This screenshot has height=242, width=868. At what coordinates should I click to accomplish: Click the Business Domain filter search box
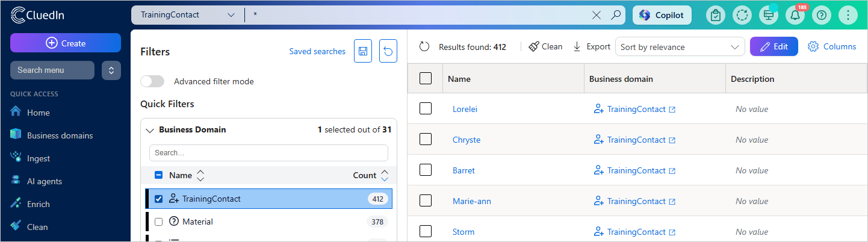268,153
